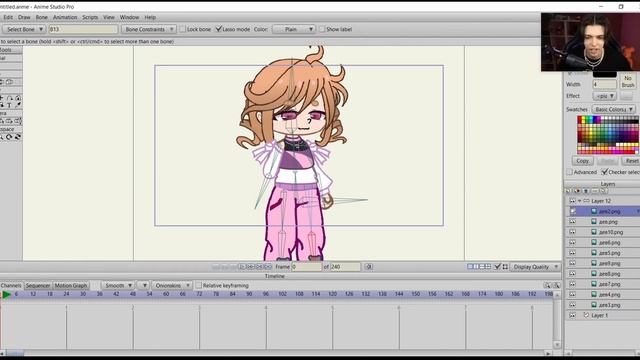Image resolution: width=640 pixels, height=360 pixels.
Task: Click the checkmark icon near Display Quality
Action: (x=498, y=267)
